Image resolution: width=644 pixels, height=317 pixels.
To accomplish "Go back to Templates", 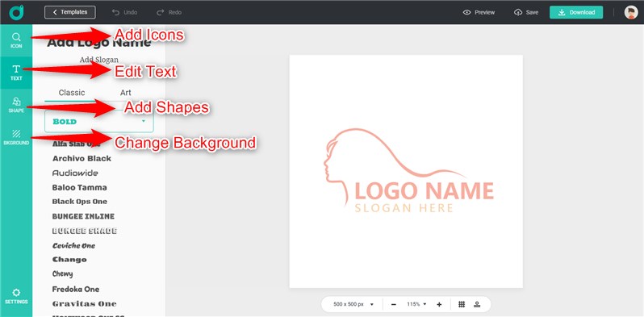I will pyautogui.click(x=70, y=12).
